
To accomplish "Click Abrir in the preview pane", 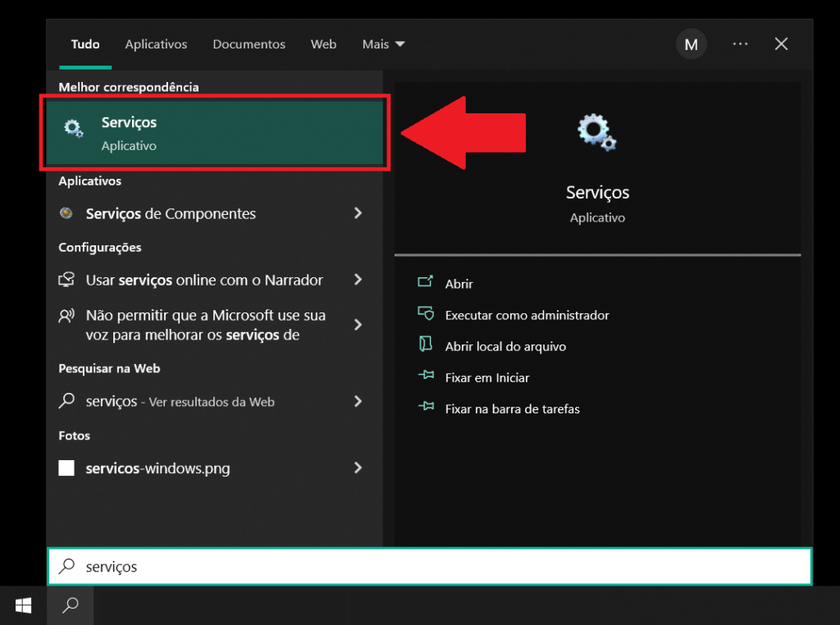I will [459, 284].
